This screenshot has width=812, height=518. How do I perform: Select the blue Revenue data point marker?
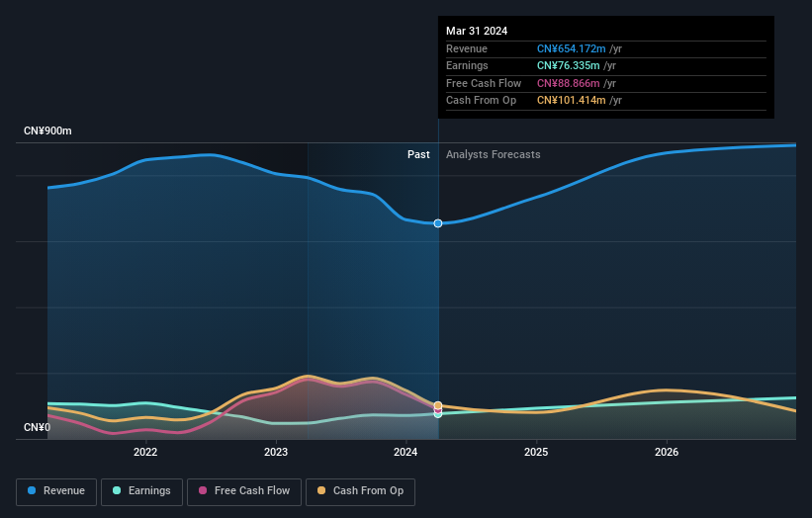(x=438, y=223)
